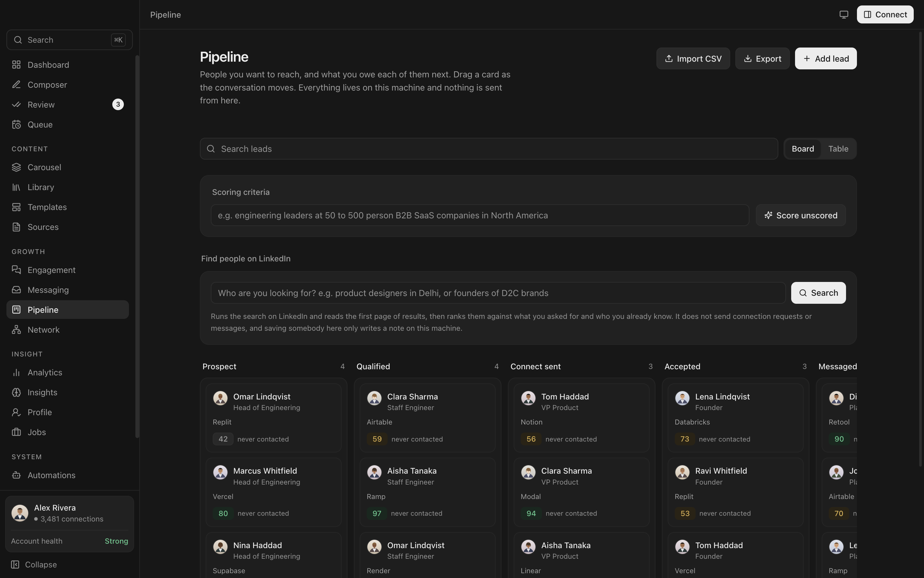
Task: Open Composer via its pencil icon
Action: point(16,84)
